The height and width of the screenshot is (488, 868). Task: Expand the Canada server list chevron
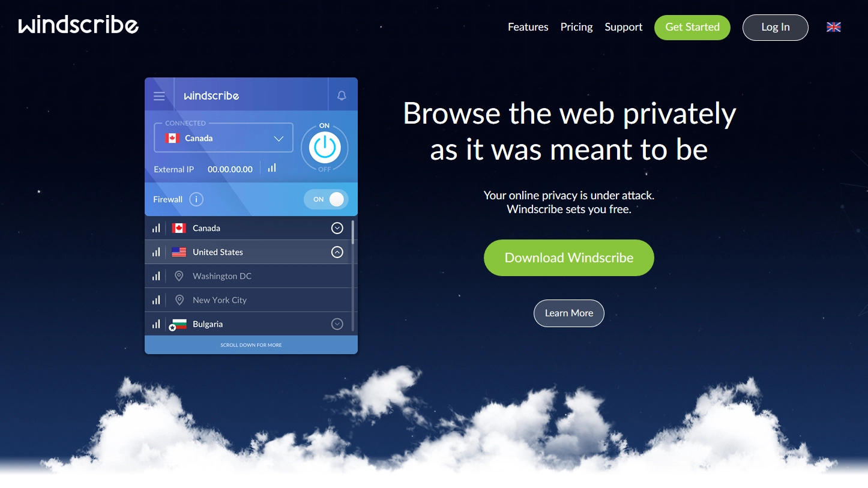(337, 228)
